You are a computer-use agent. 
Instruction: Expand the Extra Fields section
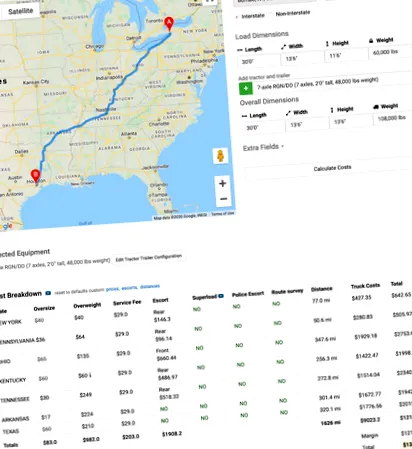(263, 147)
